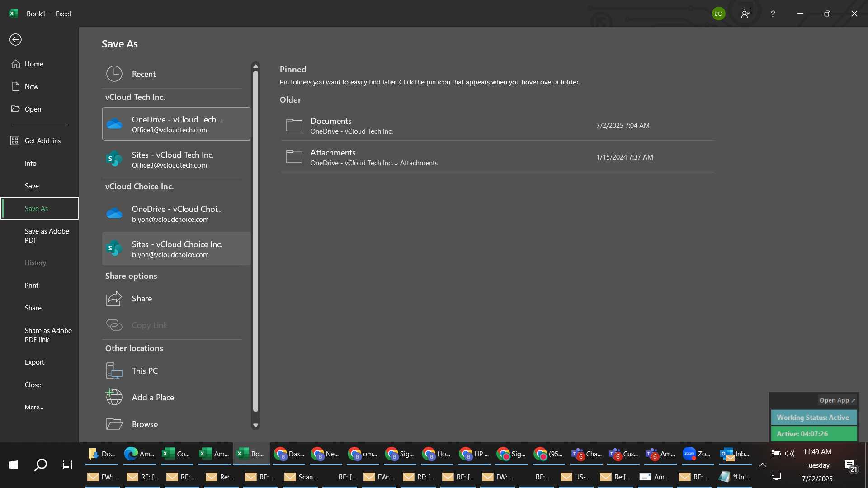The width and height of the screenshot is (868, 488).
Task: Switch to Zoom in taskbar
Action: click(698, 454)
